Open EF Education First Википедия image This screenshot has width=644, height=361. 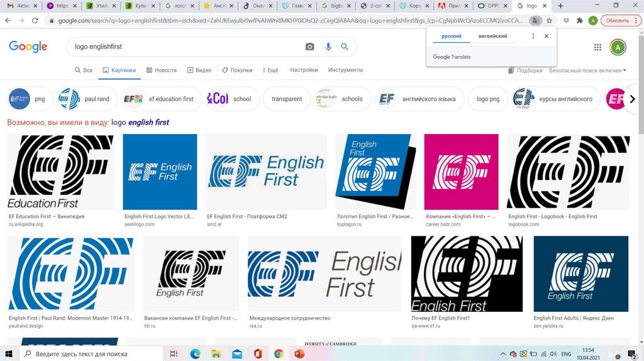coord(60,172)
